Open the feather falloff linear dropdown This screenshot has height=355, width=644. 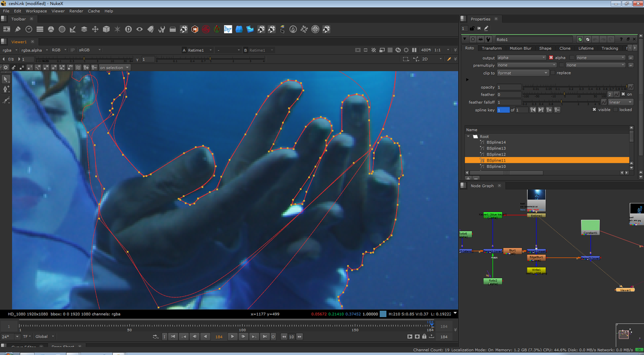click(x=620, y=102)
